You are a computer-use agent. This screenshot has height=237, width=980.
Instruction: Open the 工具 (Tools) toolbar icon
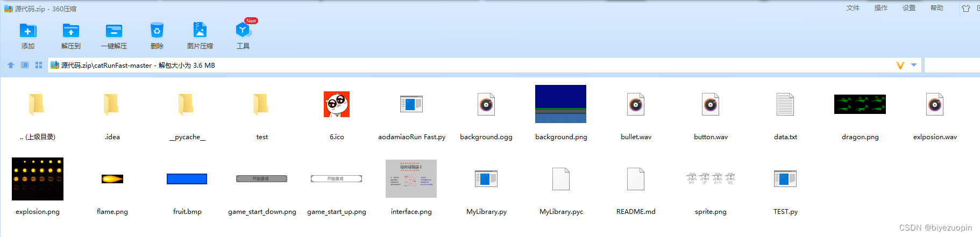[x=243, y=30]
